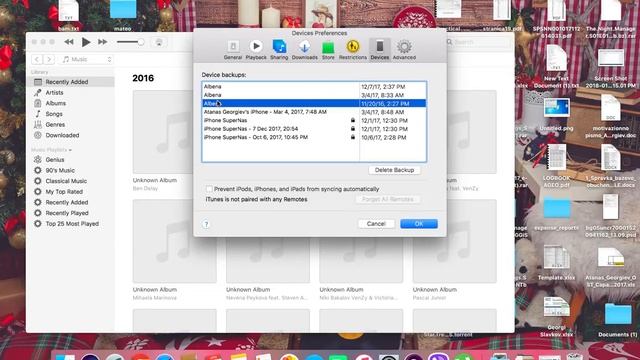Open the Restrictions preferences tab

tap(353, 50)
